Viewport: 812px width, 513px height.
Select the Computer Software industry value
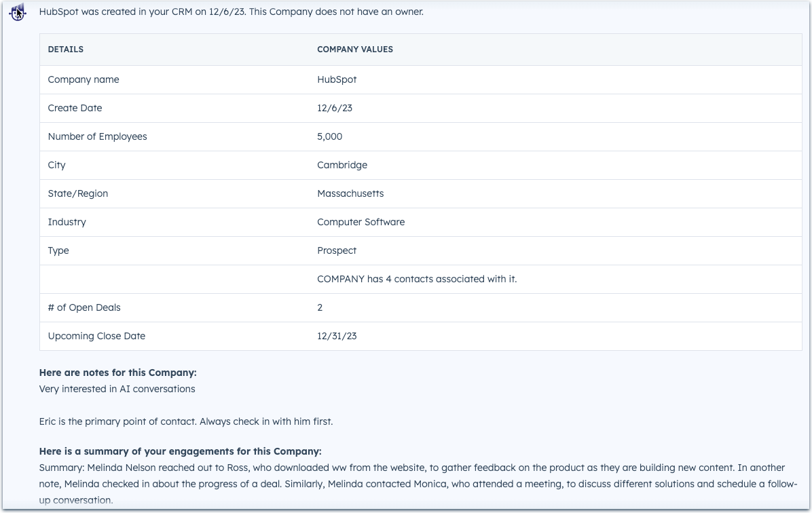point(361,222)
